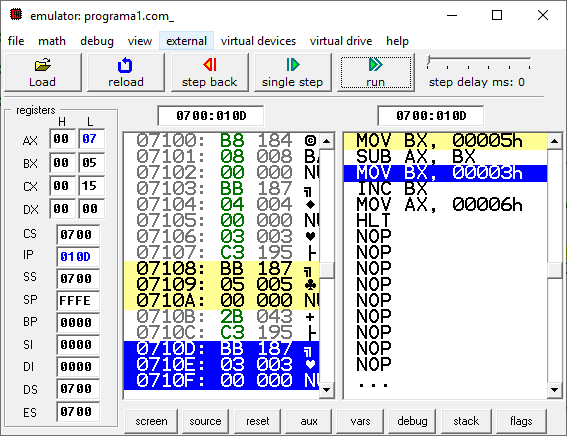
Task: Click the CX high byte field
Action: pos(62,186)
